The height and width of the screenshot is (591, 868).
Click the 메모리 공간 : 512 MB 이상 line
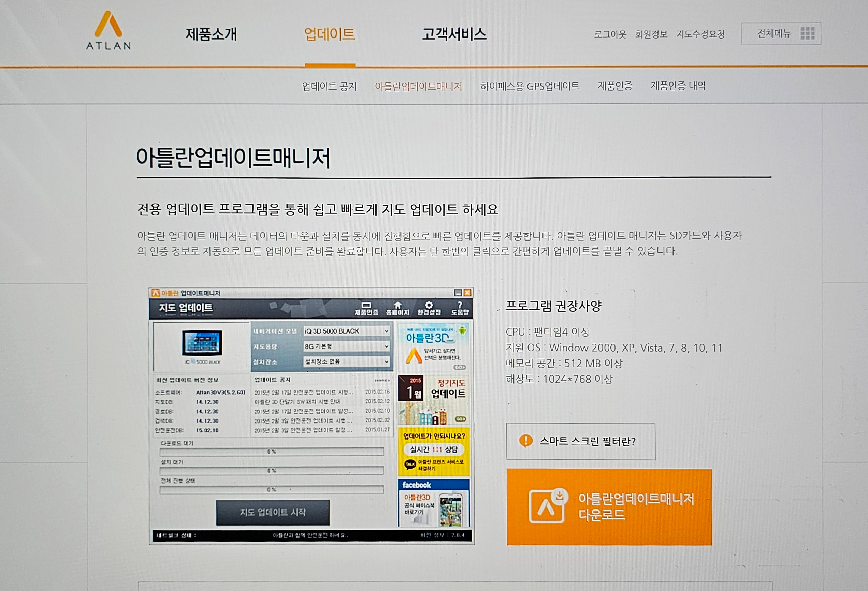pos(564,363)
